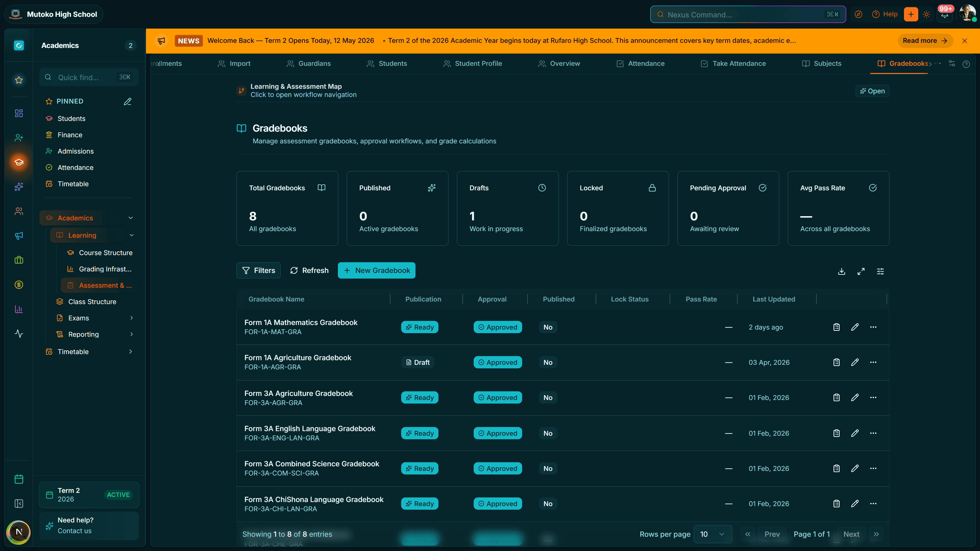Open the finance dollar icon in left rail

[x=19, y=284]
